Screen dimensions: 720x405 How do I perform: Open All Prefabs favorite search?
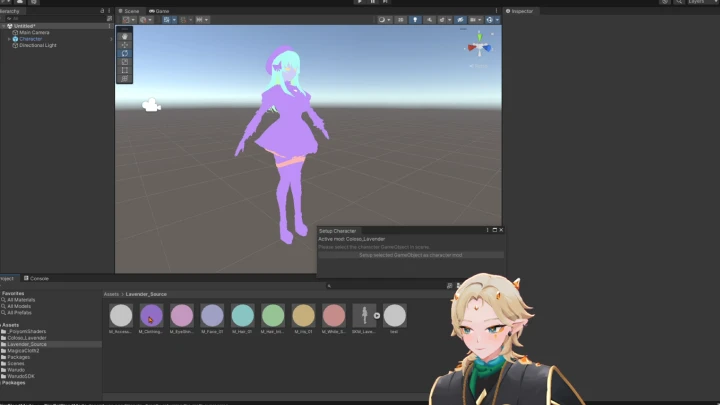[x=19, y=313]
